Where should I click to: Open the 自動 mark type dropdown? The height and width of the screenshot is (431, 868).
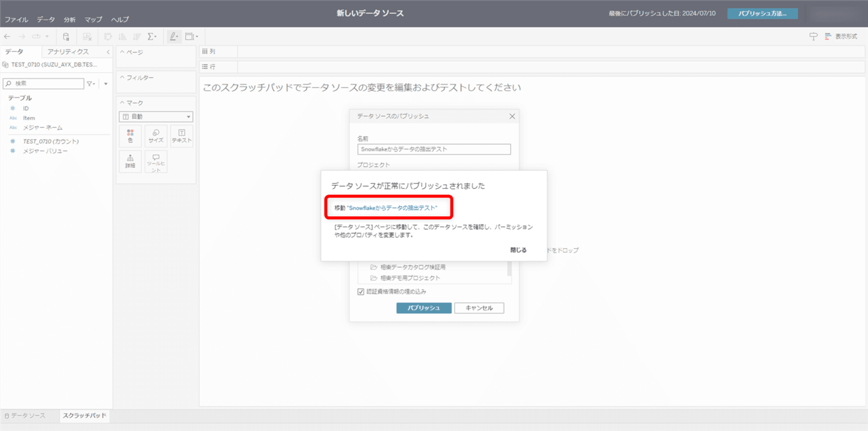(156, 117)
